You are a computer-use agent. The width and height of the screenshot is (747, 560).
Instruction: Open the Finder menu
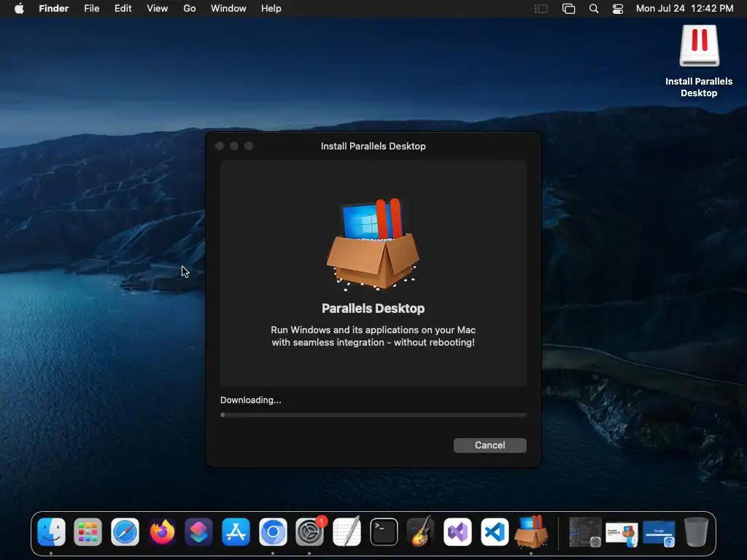54,9
